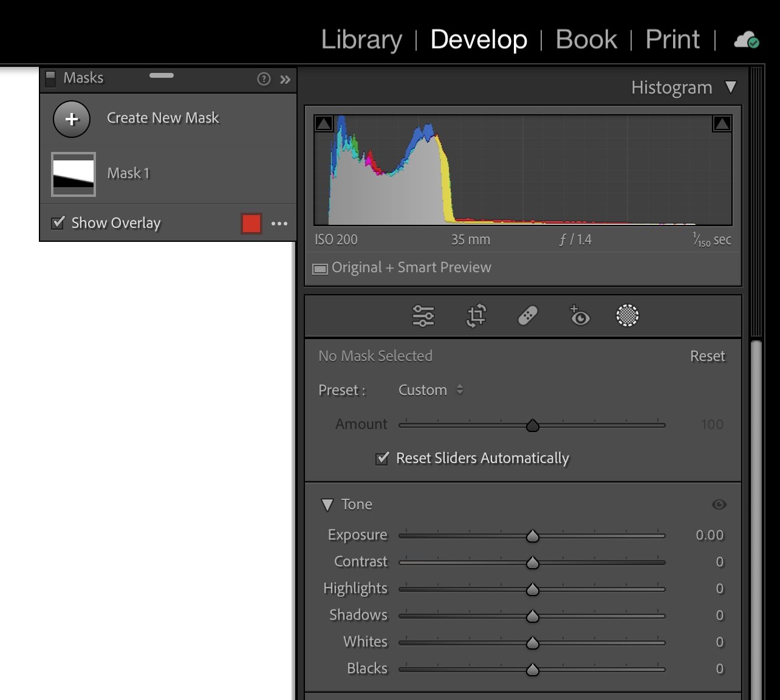Viewport: 780px width, 700px height.
Task: Click the Highlights slider handle
Action: tap(533, 589)
